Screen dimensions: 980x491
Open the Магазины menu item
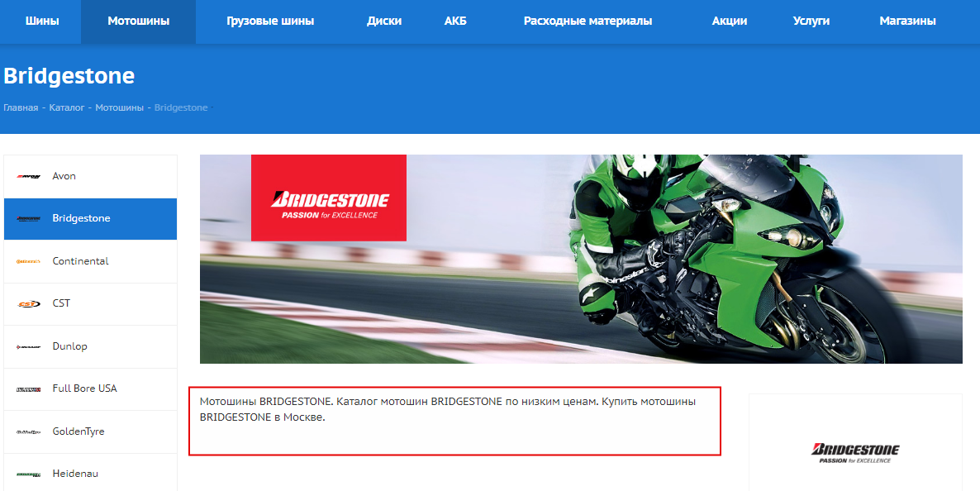pos(907,21)
